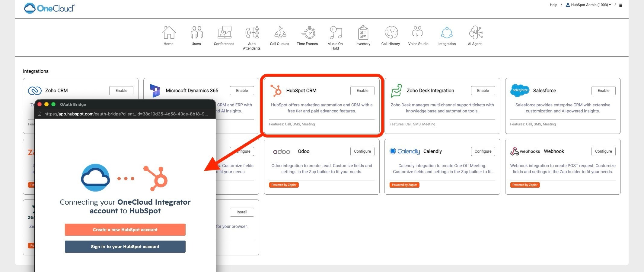
Task: Open Call History icon
Action: [x=391, y=33]
